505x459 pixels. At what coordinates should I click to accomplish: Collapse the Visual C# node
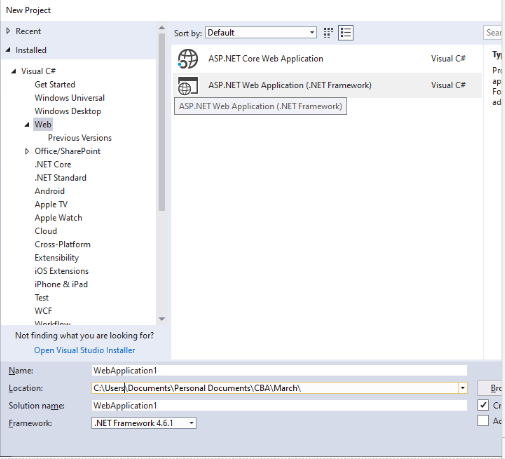tap(14, 71)
